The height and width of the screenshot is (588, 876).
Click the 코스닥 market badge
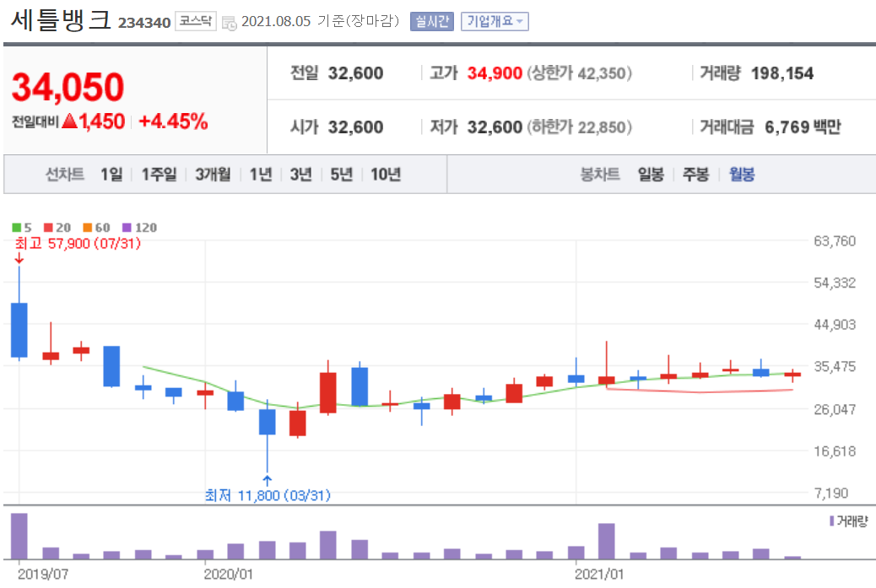click(x=196, y=21)
